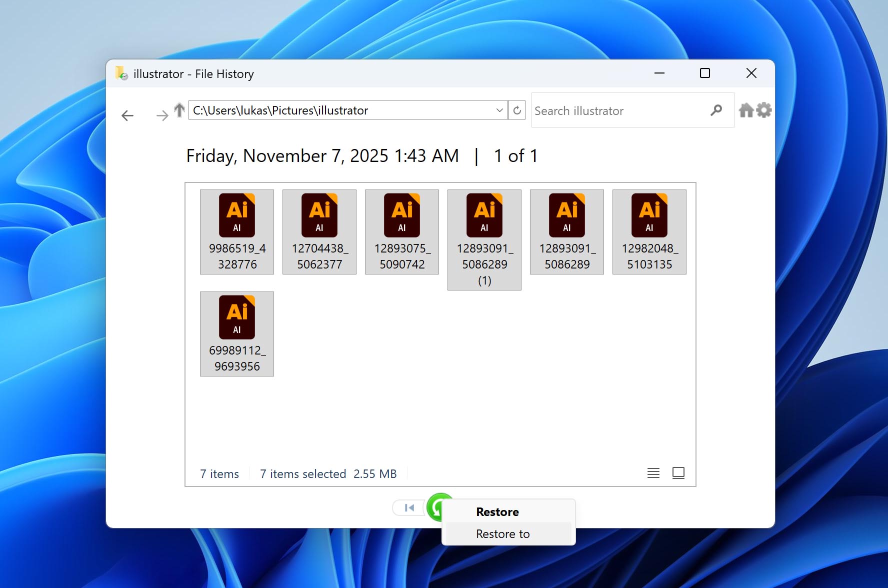This screenshot has width=888, height=588.
Task: Choose Restore to from the menu
Action: pyautogui.click(x=502, y=533)
